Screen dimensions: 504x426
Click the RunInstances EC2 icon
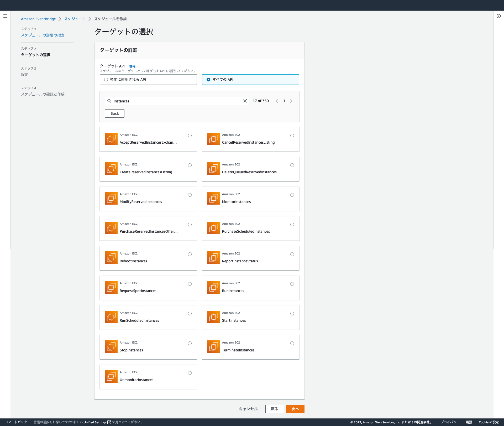coord(214,287)
